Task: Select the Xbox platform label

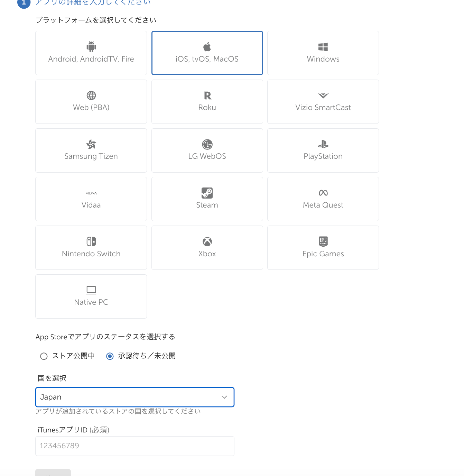Action: point(207,254)
